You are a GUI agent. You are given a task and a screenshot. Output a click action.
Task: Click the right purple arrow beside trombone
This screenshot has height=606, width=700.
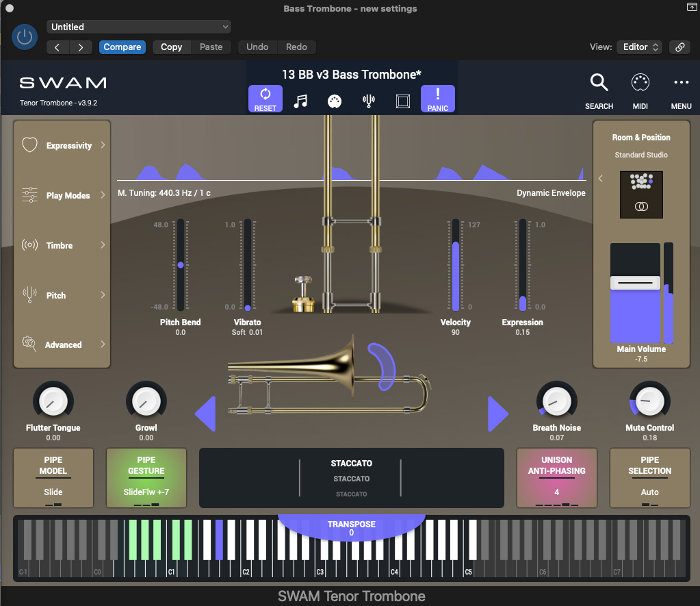click(497, 414)
